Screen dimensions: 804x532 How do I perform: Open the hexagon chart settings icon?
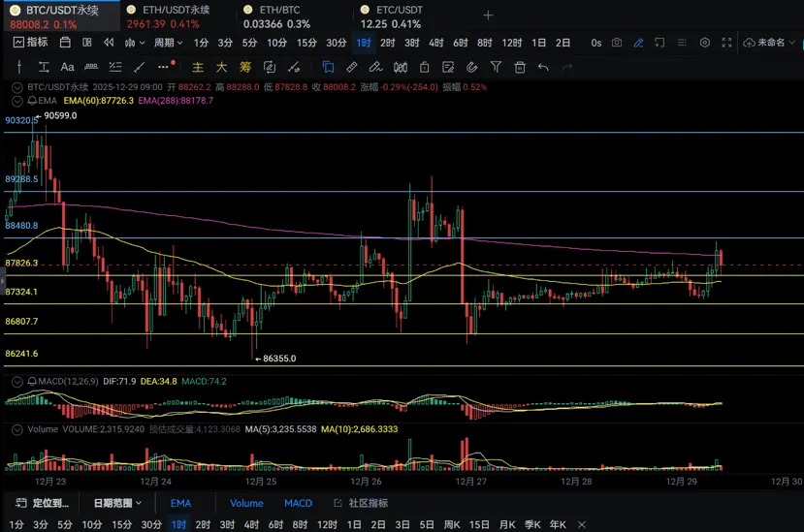point(705,43)
